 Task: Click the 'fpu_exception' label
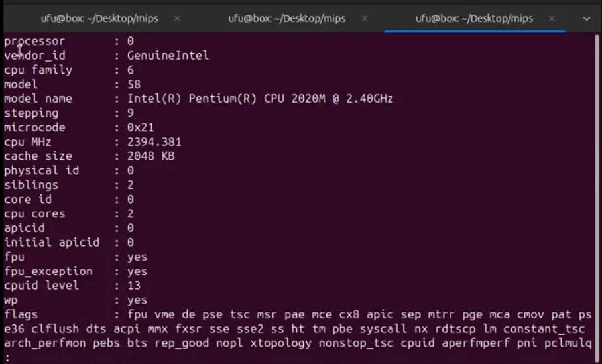48,271
